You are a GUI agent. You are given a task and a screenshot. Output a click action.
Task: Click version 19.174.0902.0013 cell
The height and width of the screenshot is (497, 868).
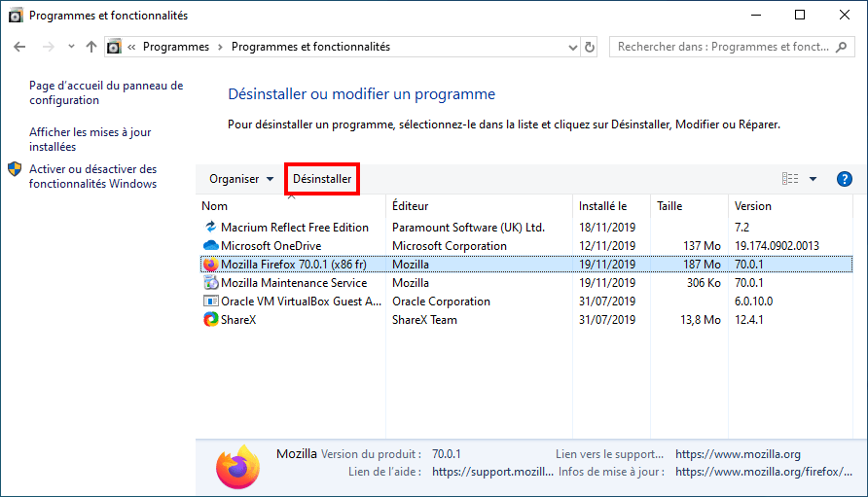tap(777, 246)
